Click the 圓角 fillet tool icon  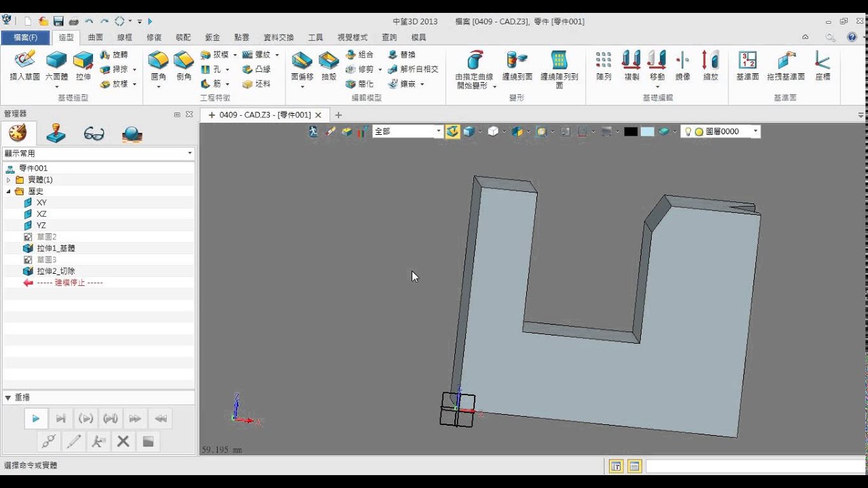159,65
